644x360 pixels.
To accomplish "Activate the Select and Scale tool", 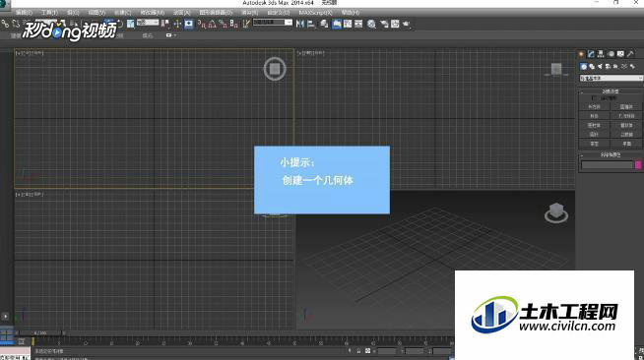I will coord(131,24).
